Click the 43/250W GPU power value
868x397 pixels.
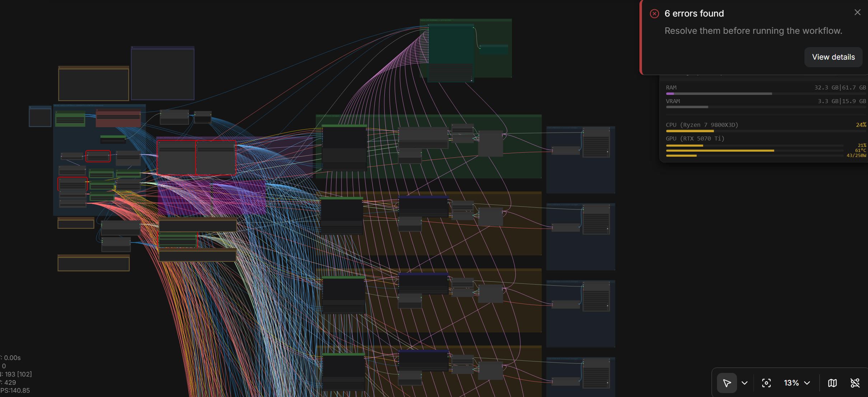point(856,156)
